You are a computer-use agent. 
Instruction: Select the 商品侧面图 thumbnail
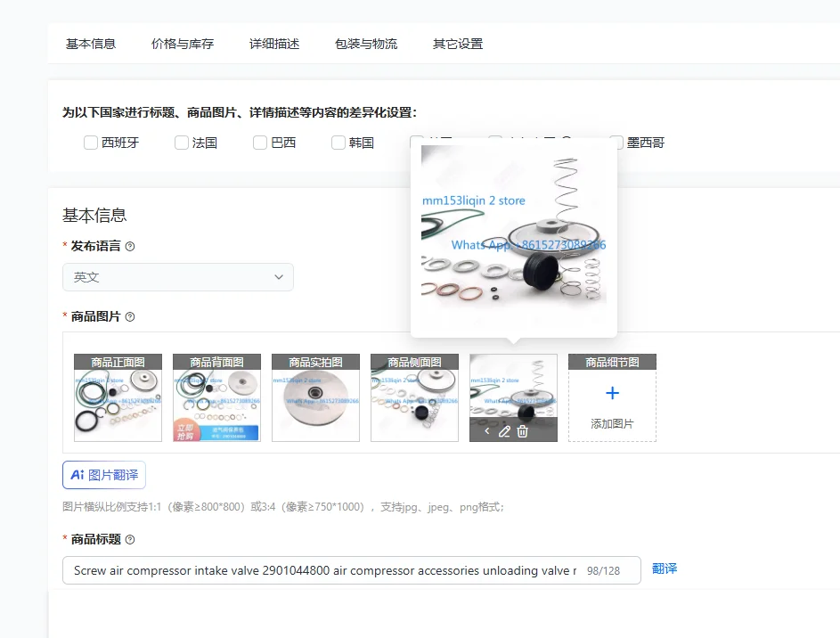[x=414, y=397]
